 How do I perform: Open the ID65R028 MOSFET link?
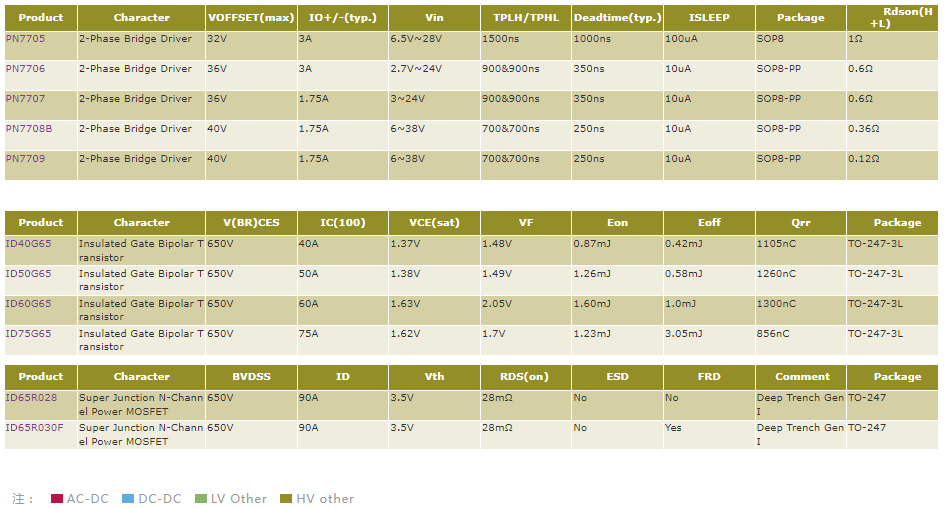tap(31, 397)
